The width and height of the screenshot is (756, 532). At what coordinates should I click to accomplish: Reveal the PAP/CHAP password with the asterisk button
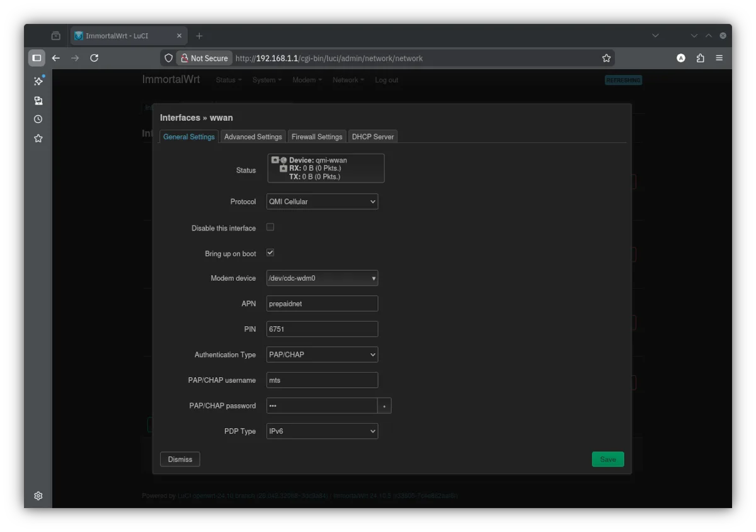click(x=384, y=406)
